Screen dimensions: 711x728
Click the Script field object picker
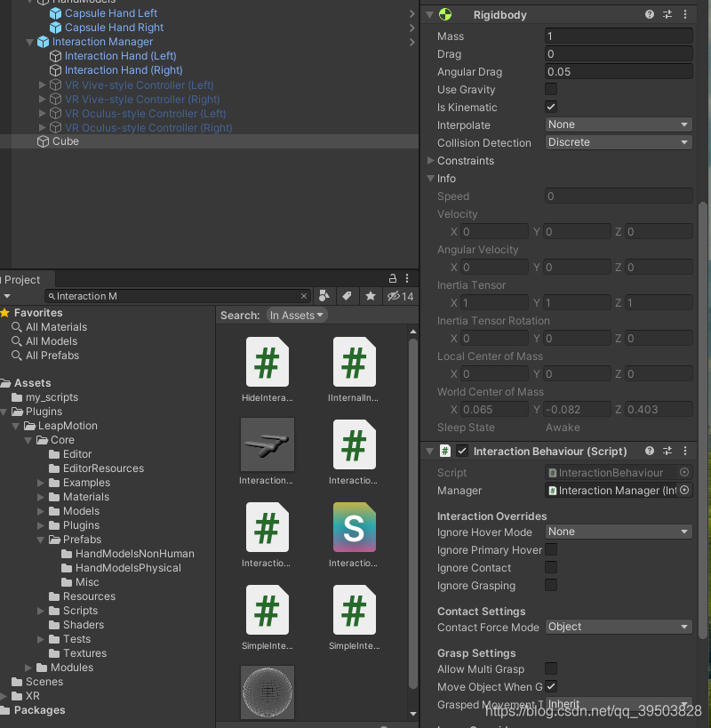[x=684, y=472]
